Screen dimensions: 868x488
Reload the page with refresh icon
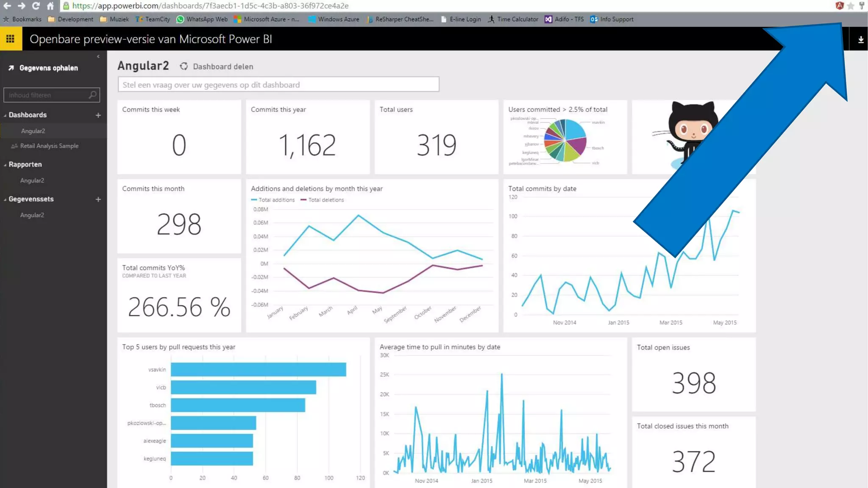tap(36, 6)
